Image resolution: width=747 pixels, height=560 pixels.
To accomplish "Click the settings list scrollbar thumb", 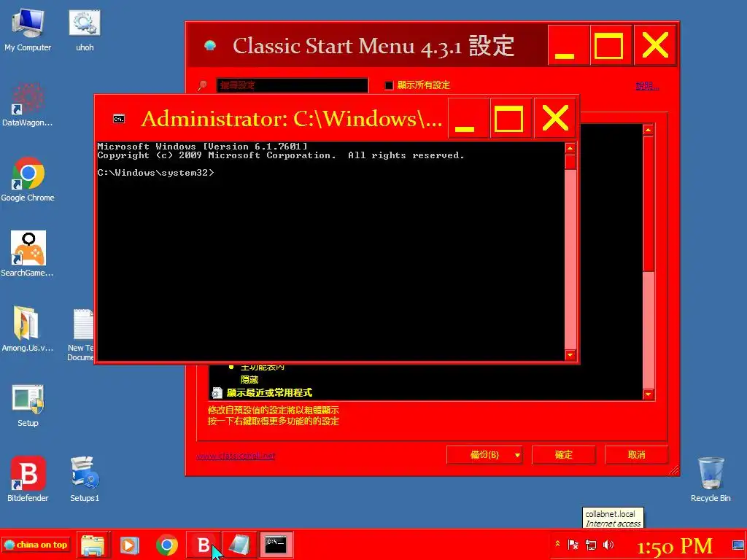I will [x=648, y=204].
